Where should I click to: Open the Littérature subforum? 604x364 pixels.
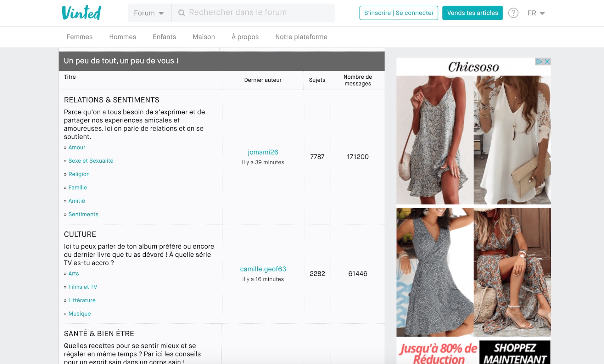click(82, 300)
